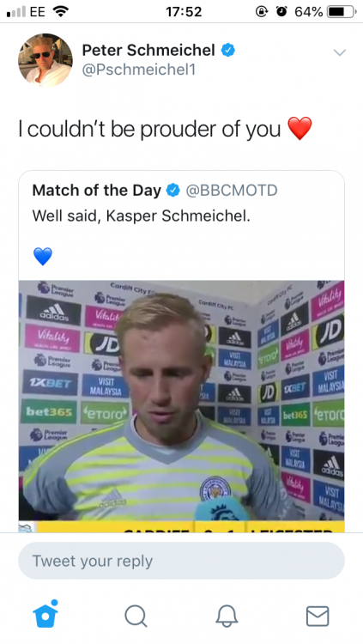Open the Messages envelope tab
Image resolution: width=363 pixels, height=644 pixels.
tap(318, 616)
